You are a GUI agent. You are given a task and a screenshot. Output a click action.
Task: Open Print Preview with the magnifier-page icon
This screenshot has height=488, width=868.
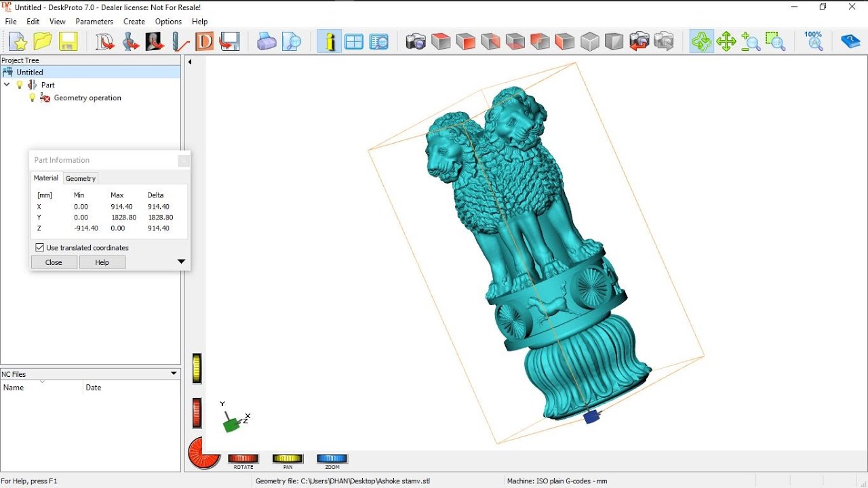(292, 42)
